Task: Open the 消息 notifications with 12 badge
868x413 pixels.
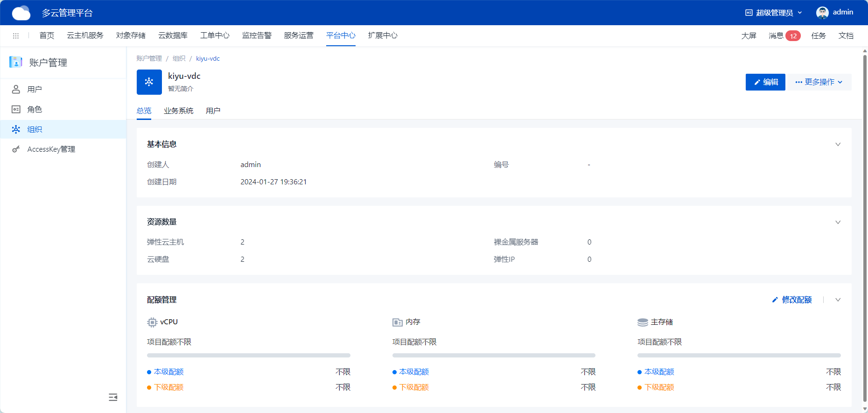Action: [784, 36]
